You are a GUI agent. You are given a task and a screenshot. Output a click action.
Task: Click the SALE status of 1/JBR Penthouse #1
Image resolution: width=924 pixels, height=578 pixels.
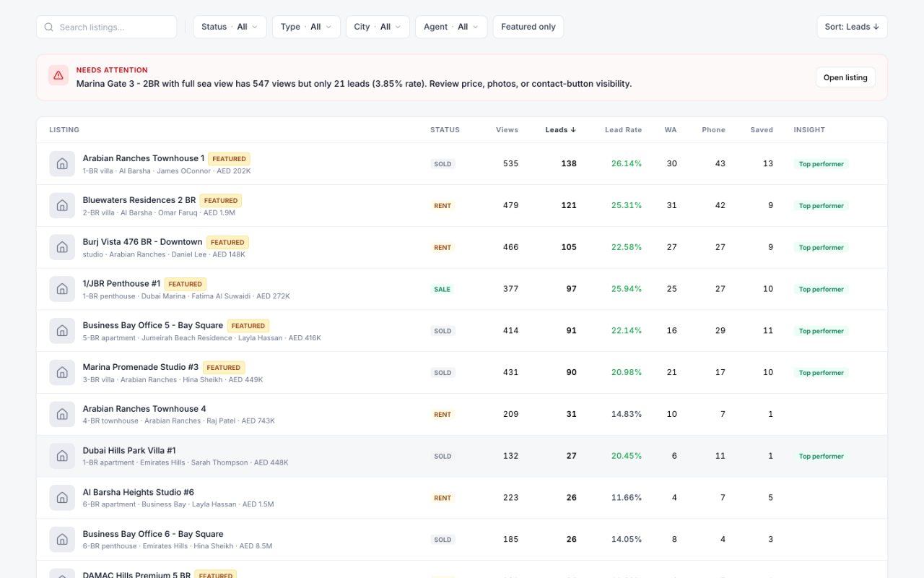(x=442, y=289)
